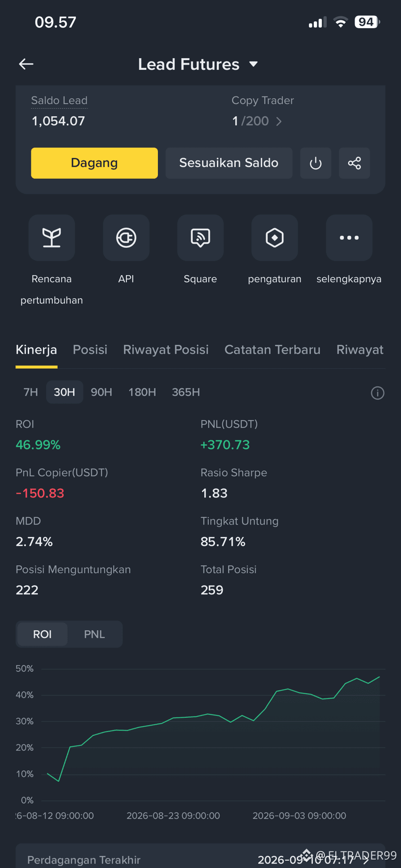Switch to Riwayat Posisi tab

(166, 350)
